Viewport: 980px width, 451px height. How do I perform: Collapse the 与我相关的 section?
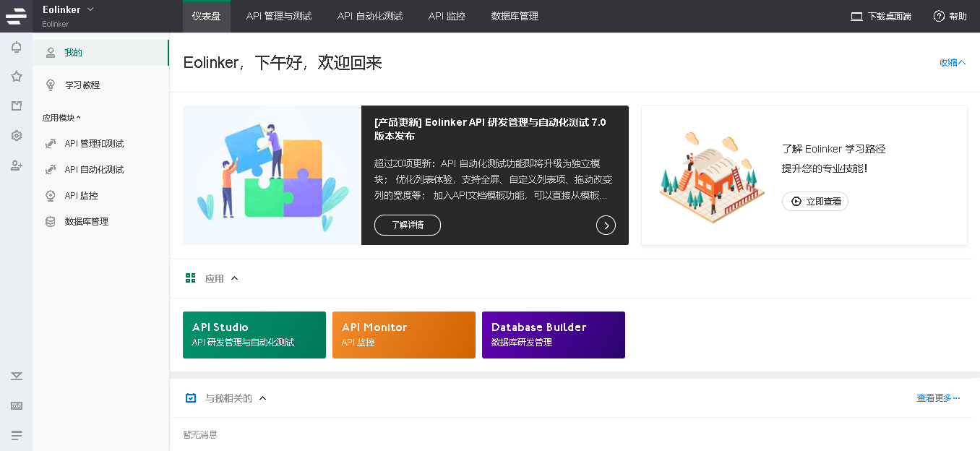[262, 398]
